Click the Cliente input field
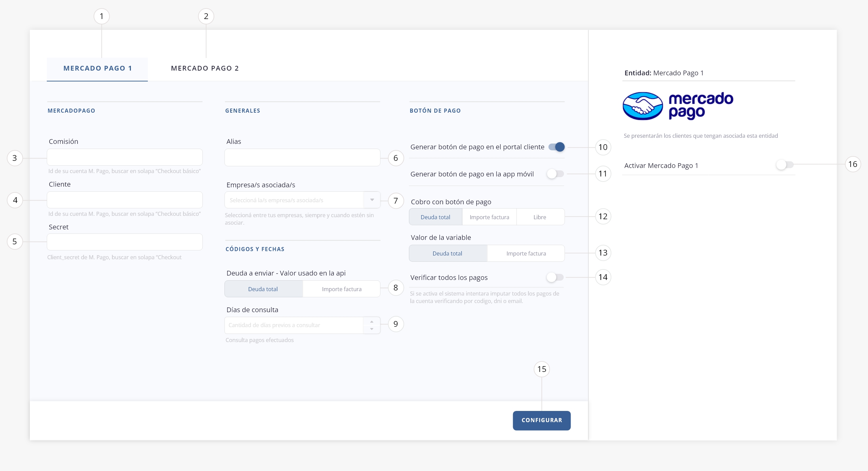 [x=124, y=200]
